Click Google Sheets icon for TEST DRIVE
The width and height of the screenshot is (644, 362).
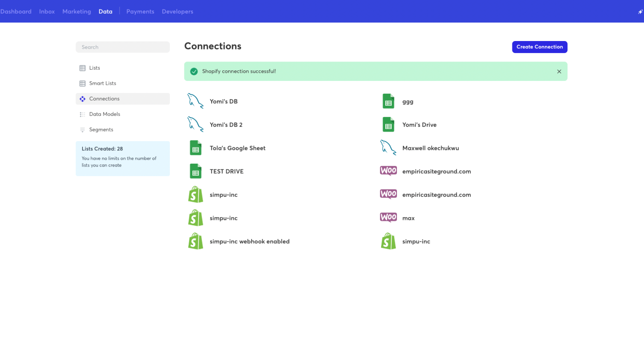tap(196, 171)
